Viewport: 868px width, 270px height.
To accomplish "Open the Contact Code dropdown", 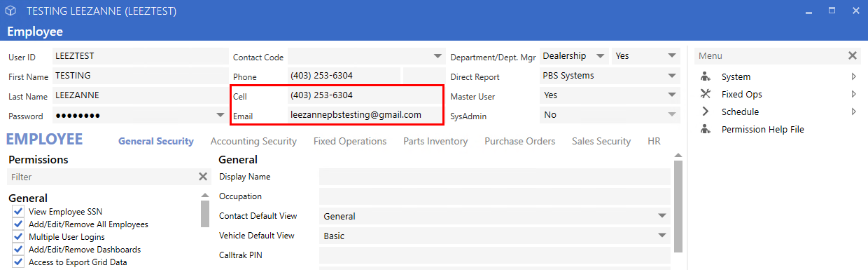I will coord(437,56).
